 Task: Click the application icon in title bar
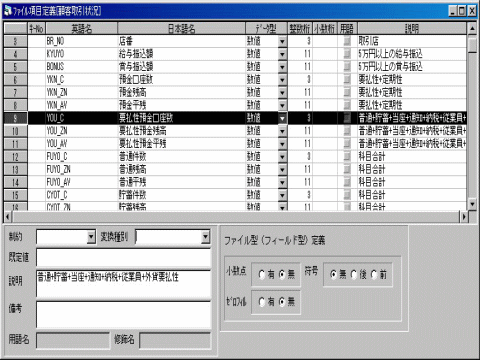click(8, 10)
